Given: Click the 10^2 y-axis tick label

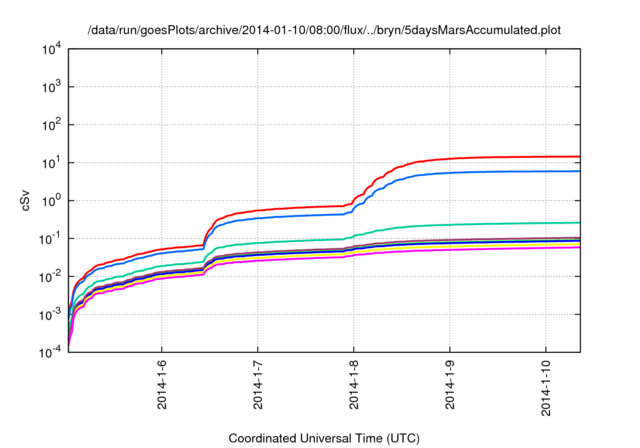Looking at the screenshot, I should (x=51, y=125).
